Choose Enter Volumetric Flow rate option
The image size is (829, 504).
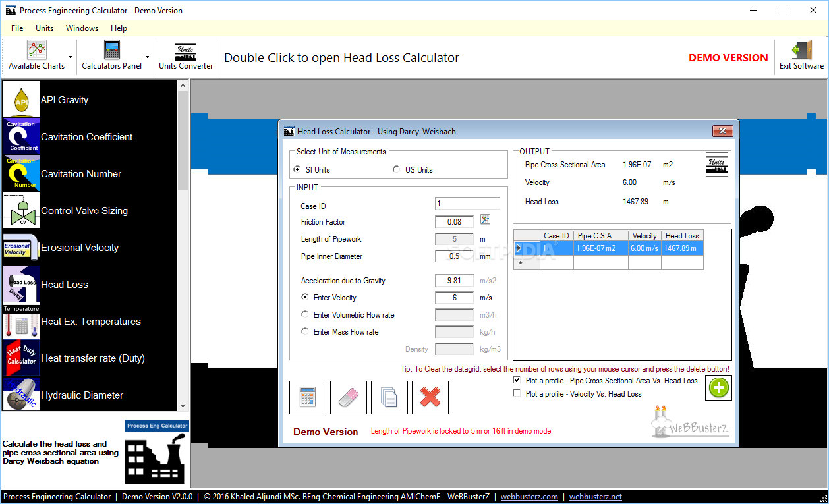coord(304,314)
